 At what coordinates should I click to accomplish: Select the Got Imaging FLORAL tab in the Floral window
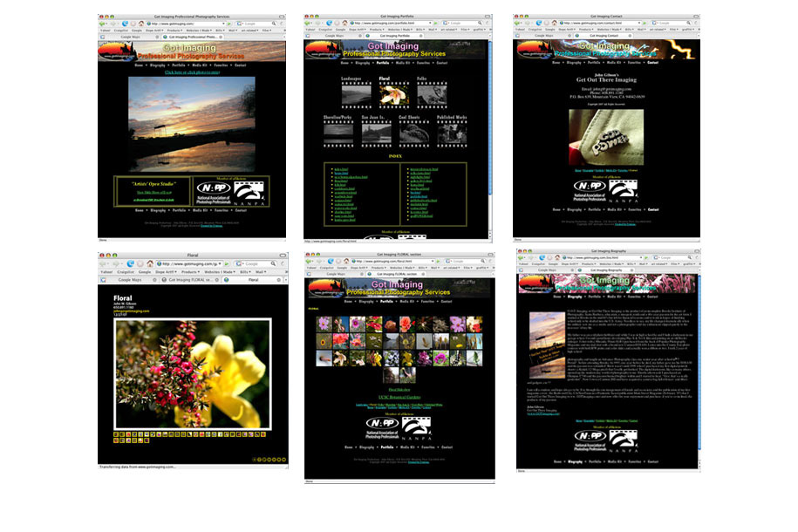[190, 279]
